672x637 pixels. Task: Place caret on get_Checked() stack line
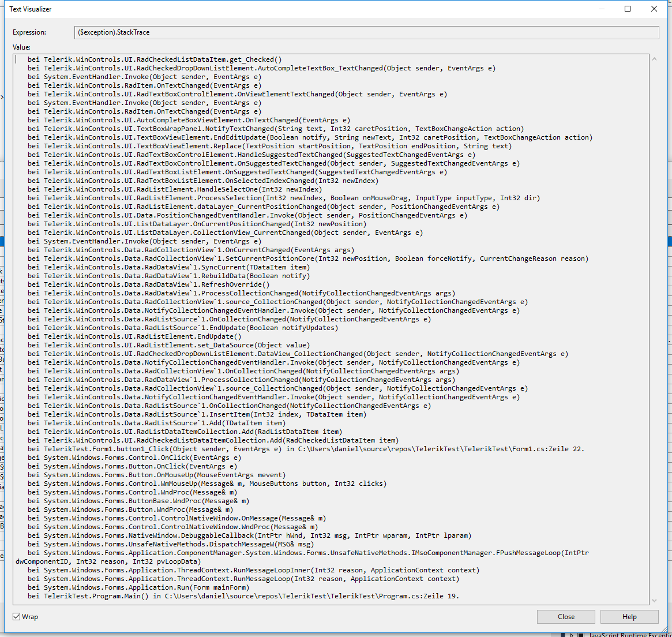154,59
